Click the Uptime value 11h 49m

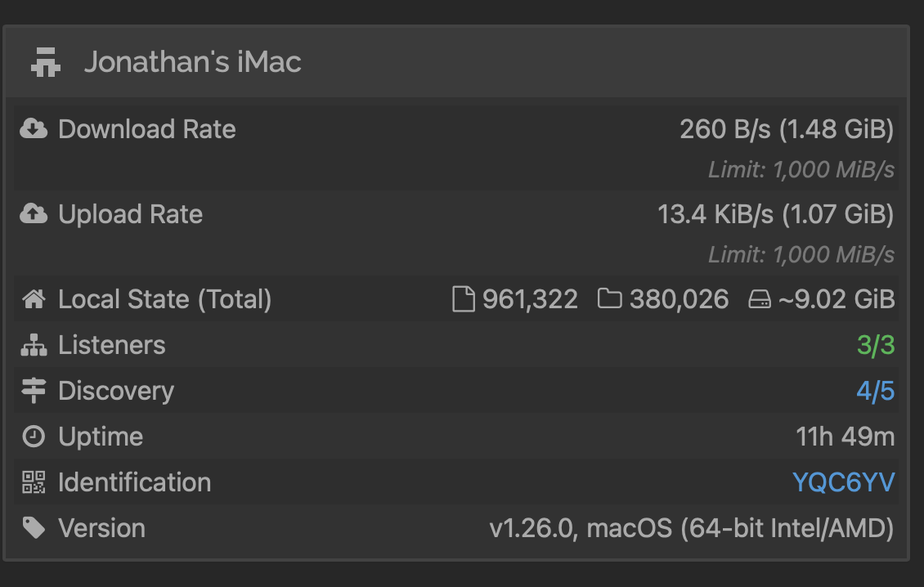click(x=845, y=437)
